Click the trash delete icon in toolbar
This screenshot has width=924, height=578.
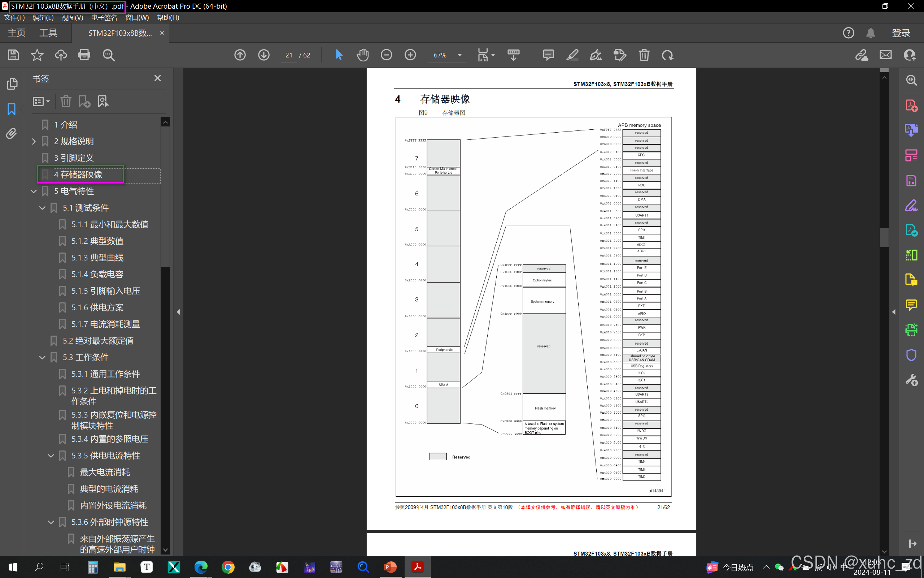point(644,55)
